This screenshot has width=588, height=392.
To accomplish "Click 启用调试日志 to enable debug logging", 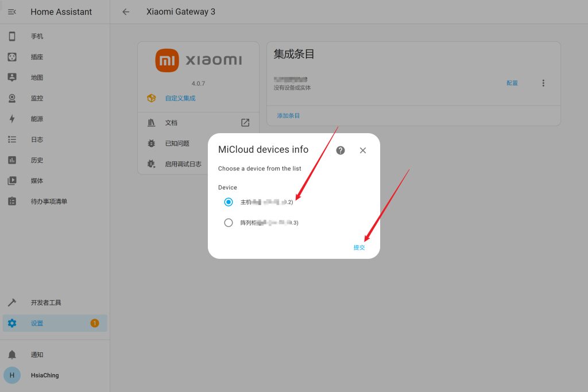I will (x=183, y=164).
